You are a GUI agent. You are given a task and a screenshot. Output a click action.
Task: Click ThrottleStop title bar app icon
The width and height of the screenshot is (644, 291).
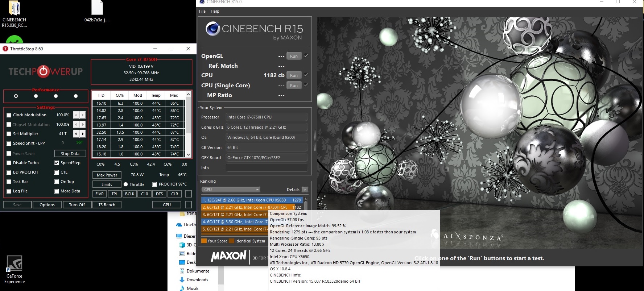[5, 49]
